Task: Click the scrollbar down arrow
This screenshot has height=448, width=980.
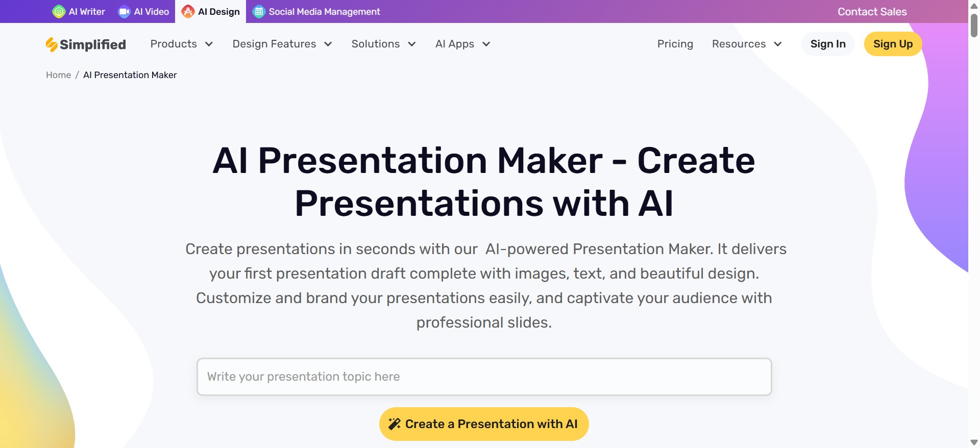Action: pyautogui.click(x=974, y=442)
